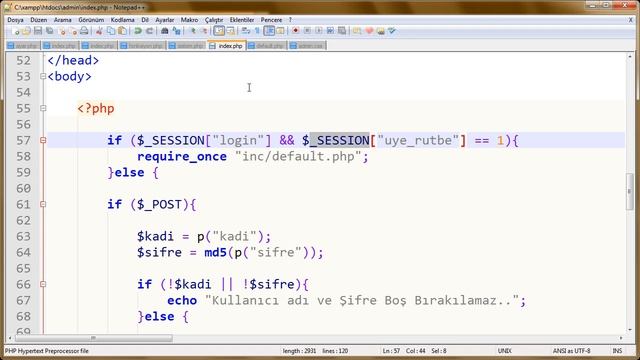Collapse the if SESSION block on line 57
Viewport: 640px width, 360px height.
coord(43,140)
